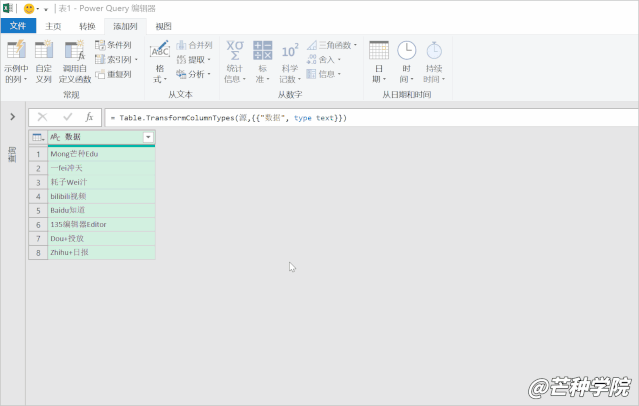This screenshot has height=406, width=639.
Task: Open 统计信息 (Statistics) sigma icon
Action: tap(234, 52)
